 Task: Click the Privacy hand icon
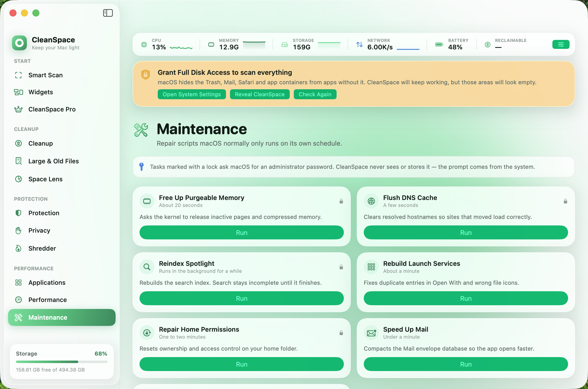tap(18, 230)
